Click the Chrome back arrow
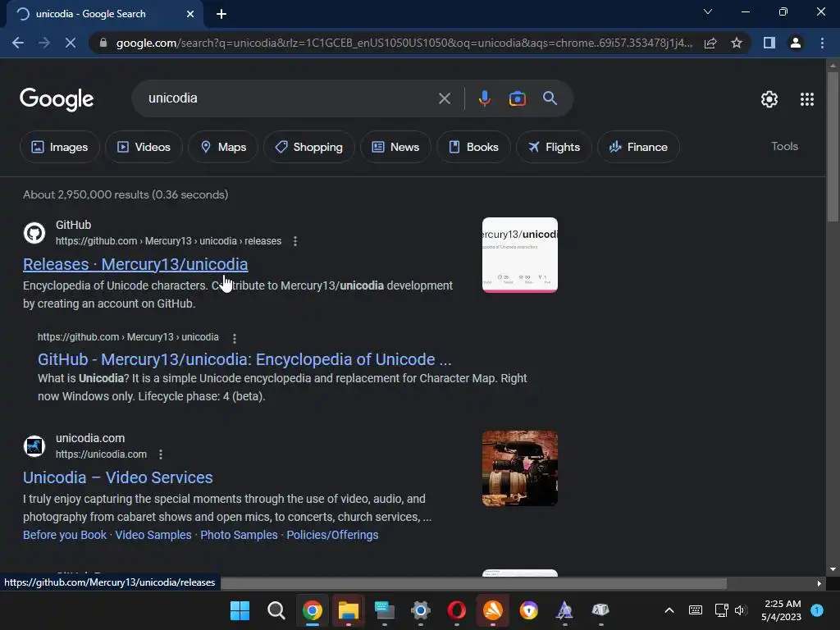Screen dimensions: 840x630 click(18, 43)
